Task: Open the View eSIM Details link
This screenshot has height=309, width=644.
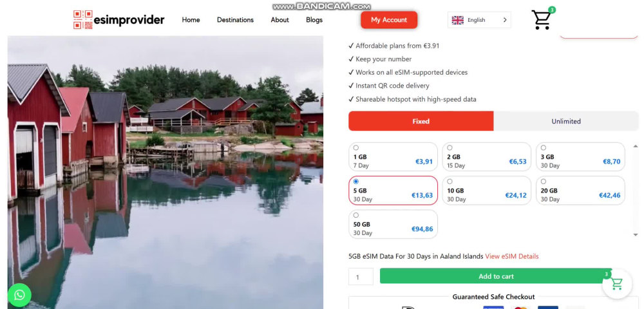Action: coord(512,256)
